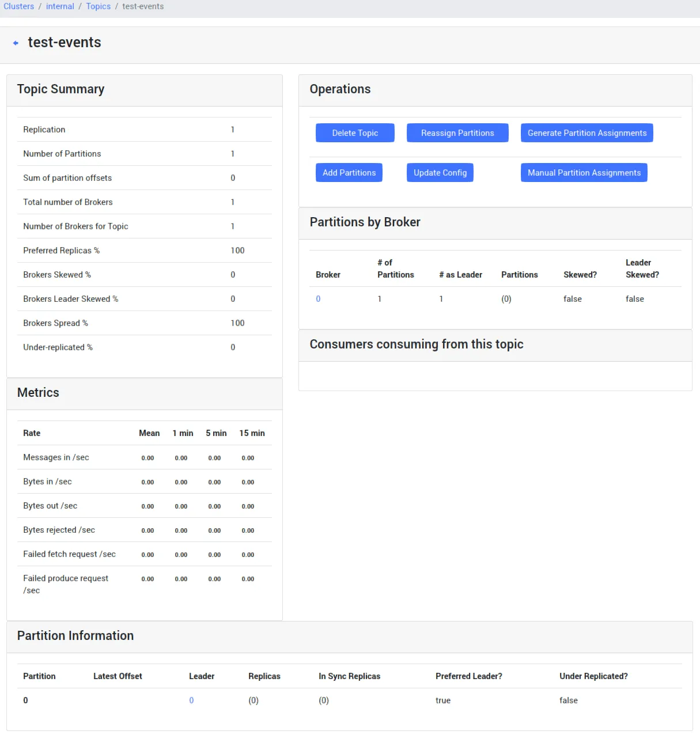Screen dimensions: 700x735
Task: Click the Operations panel heading
Action: pyautogui.click(x=340, y=89)
